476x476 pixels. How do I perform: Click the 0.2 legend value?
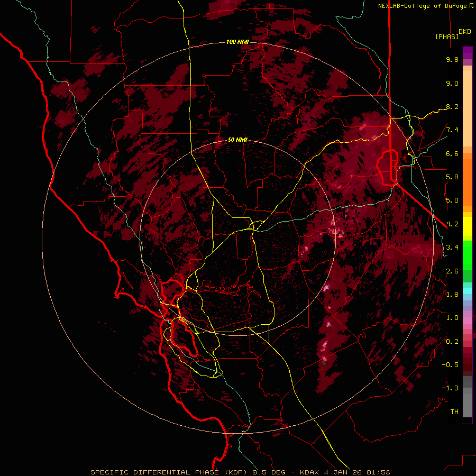click(452, 341)
